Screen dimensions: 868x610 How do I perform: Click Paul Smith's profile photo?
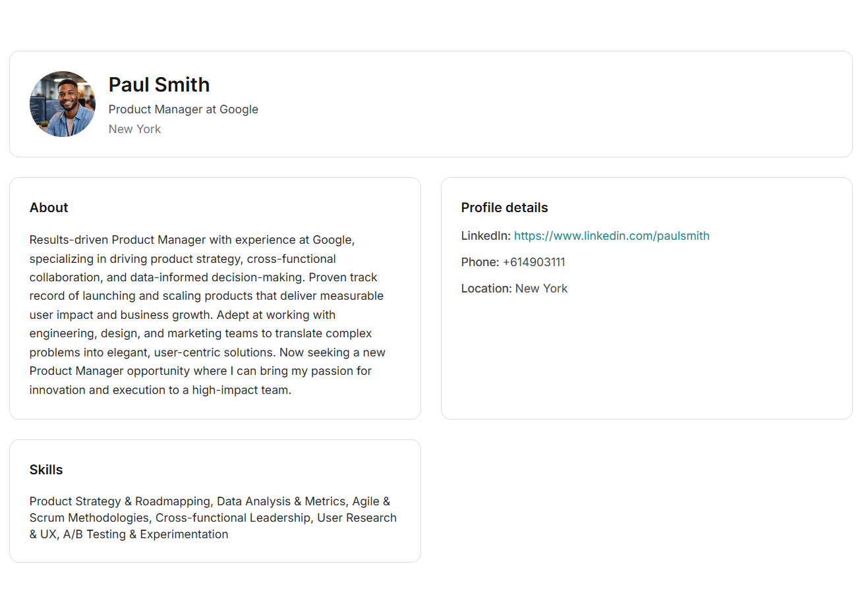62,103
